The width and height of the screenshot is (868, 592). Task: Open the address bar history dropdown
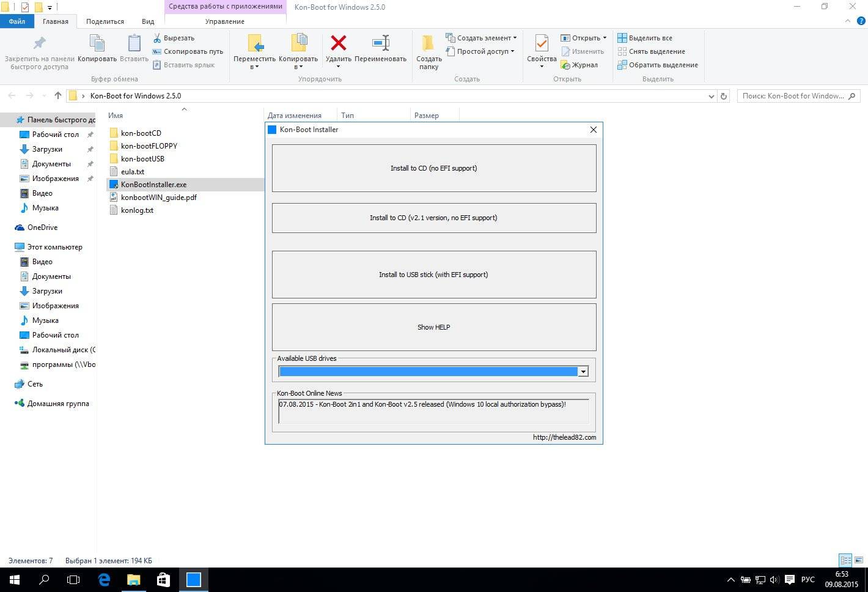click(711, 96)
